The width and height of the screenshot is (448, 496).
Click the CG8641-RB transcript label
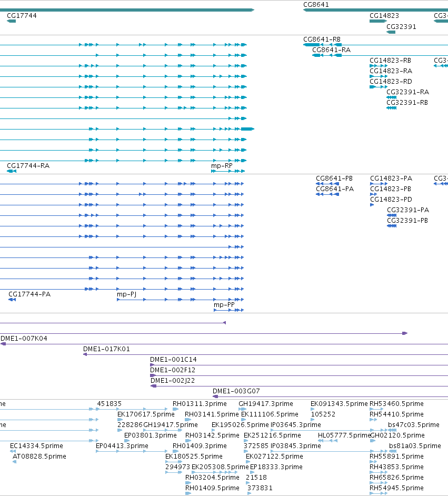point(322,39)
